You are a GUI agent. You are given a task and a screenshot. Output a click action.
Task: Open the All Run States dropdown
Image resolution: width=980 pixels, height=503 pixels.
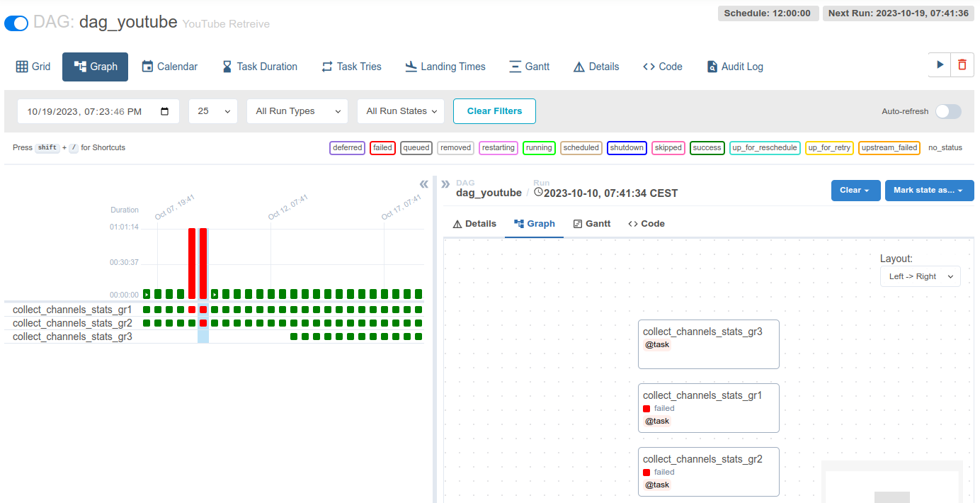pyautogui.click(x=401, y=111)
